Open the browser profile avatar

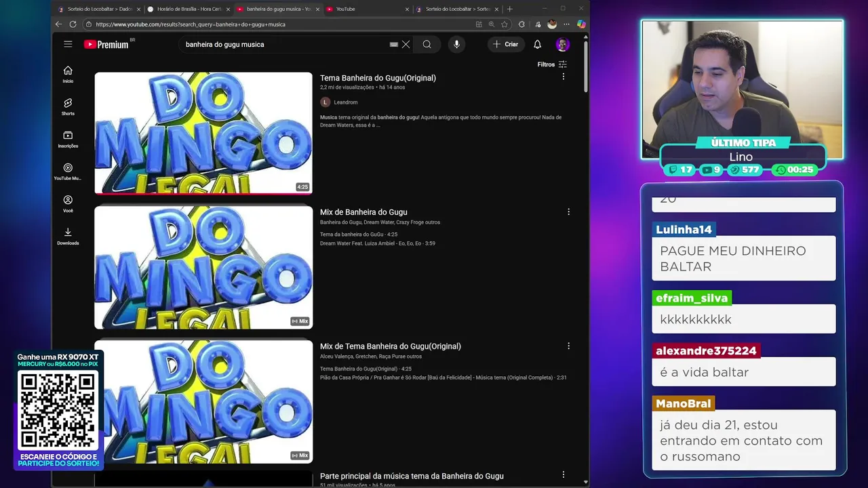tap(552, 24)
